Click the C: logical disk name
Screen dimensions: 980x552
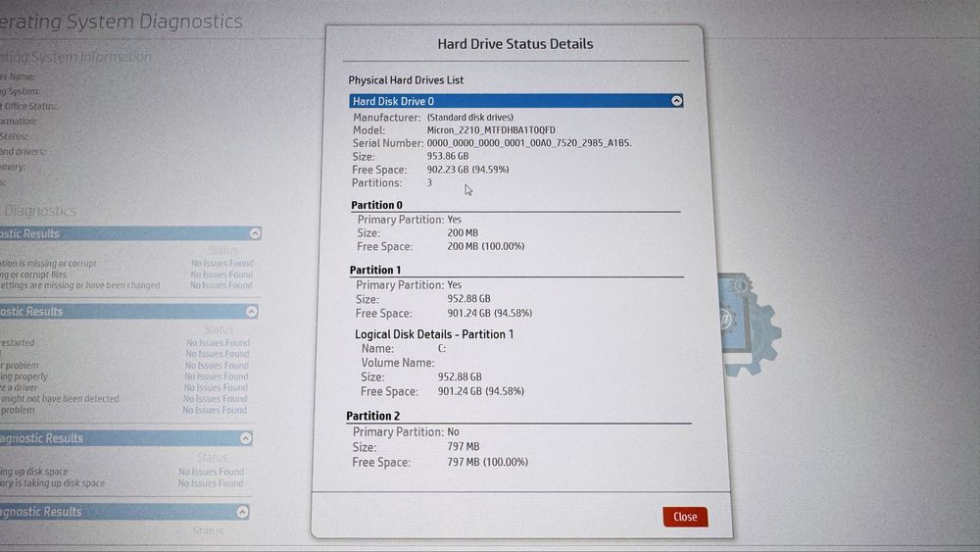pos(441,348)
